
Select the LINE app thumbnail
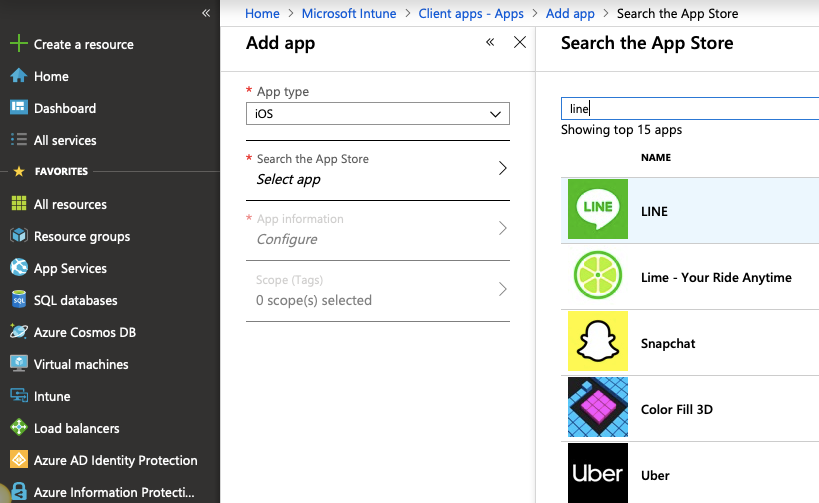tap(598, 210)
